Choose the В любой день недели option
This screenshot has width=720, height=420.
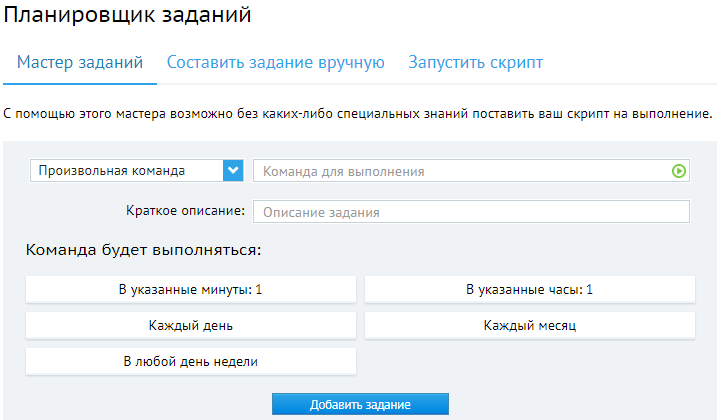click(x=191, y=361)
